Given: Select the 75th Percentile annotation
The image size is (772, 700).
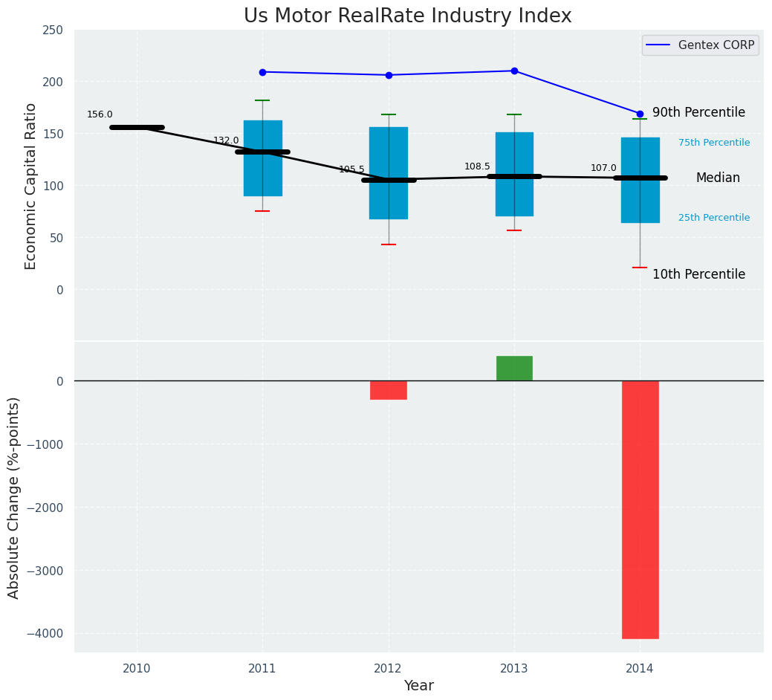Looking at the screenshot, I should (714, 143).
